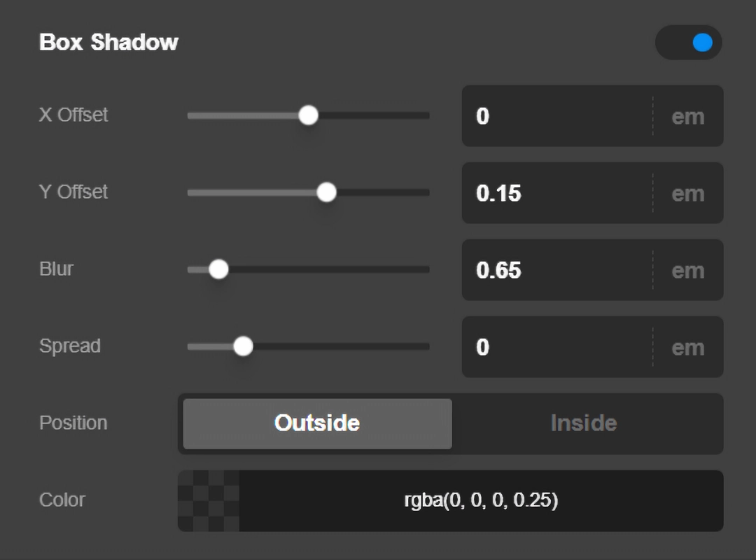Select the Outside position option
The image size is (756, 560).
(x=317, y=423)
